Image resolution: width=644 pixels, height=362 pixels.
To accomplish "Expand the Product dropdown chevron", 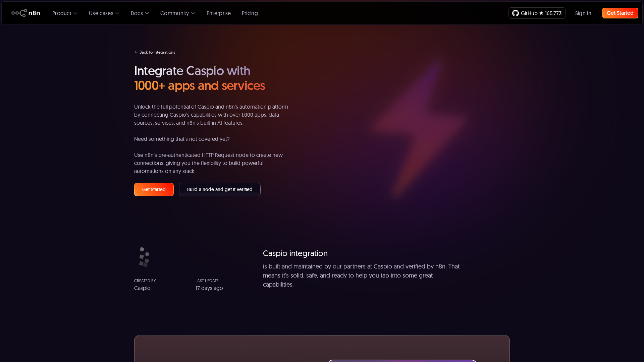I will tap(76, 13).
